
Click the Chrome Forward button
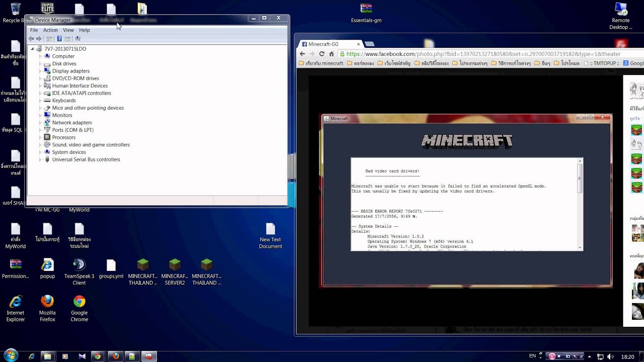tap(312, 54)
